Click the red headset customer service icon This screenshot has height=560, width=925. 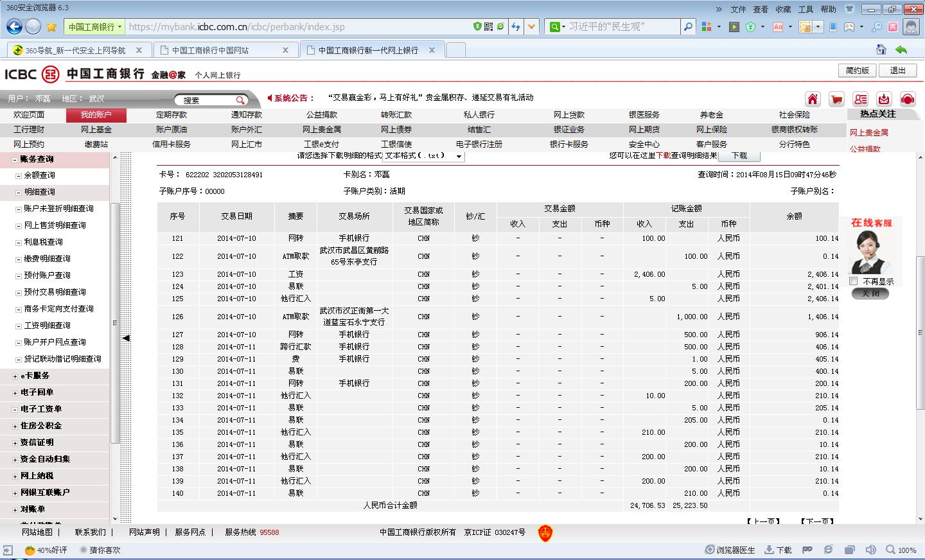(908, 99)
